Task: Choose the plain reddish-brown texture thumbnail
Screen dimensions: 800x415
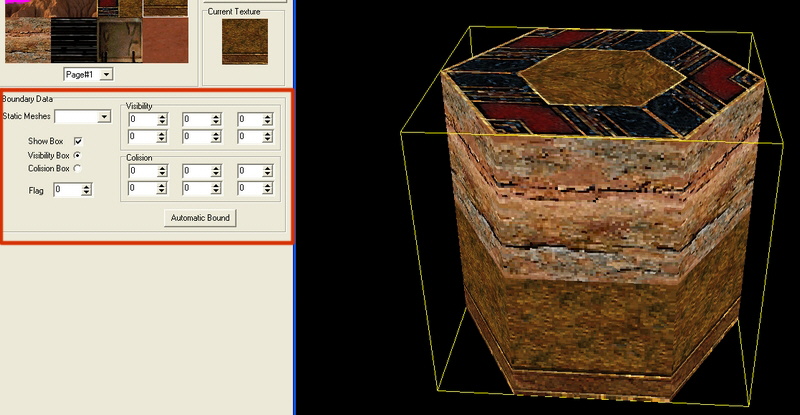Action: (x=163, y=42)
